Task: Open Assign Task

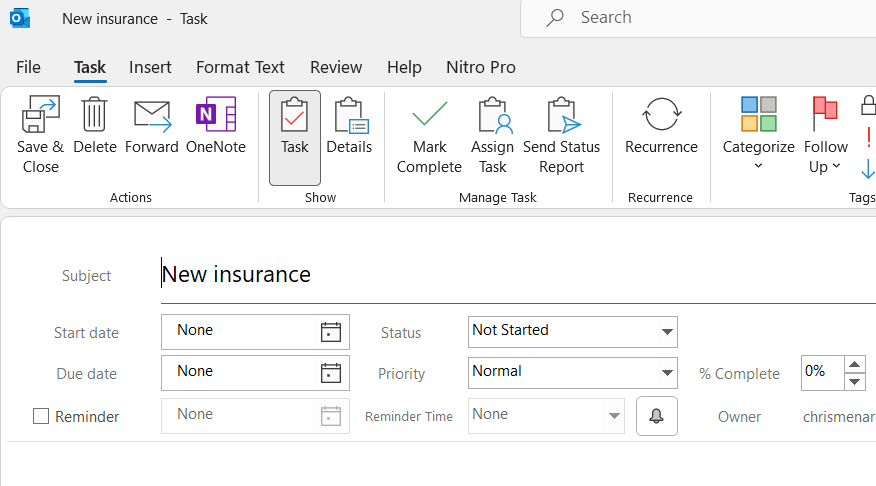Action: 492,135
